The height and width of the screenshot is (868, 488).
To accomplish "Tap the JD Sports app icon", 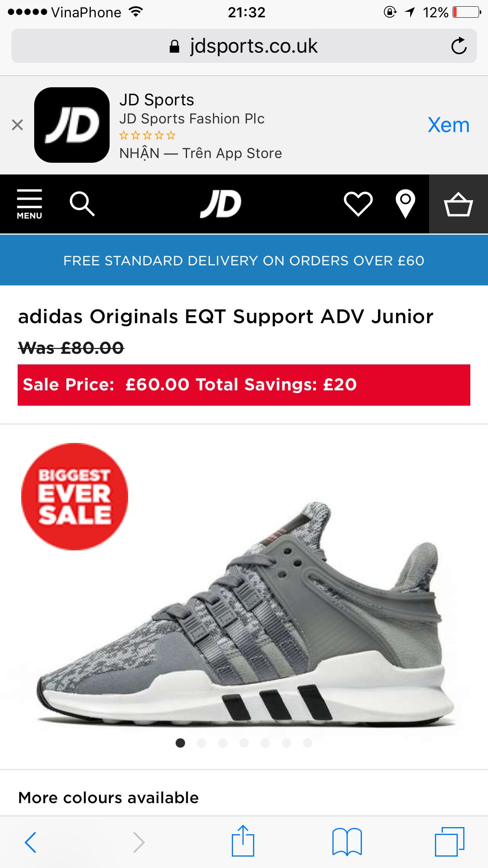I will click(x=72, y=125).
